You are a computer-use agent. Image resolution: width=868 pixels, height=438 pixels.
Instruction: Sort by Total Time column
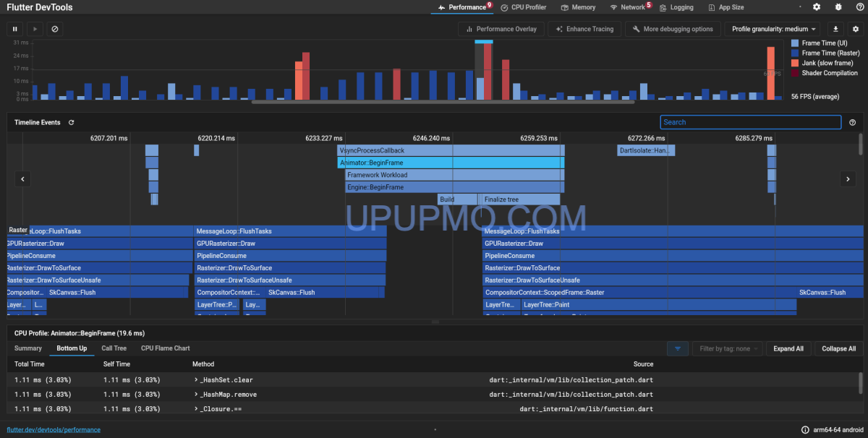[x=30, y=364]
